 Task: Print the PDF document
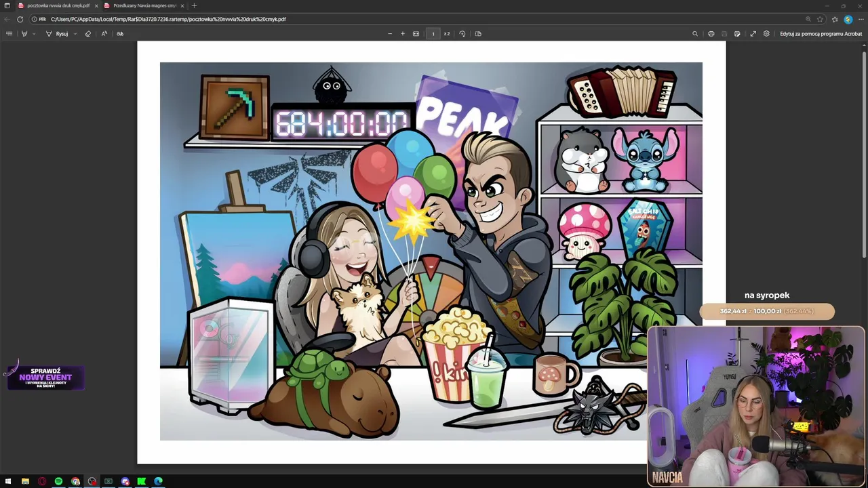[711, 34]
